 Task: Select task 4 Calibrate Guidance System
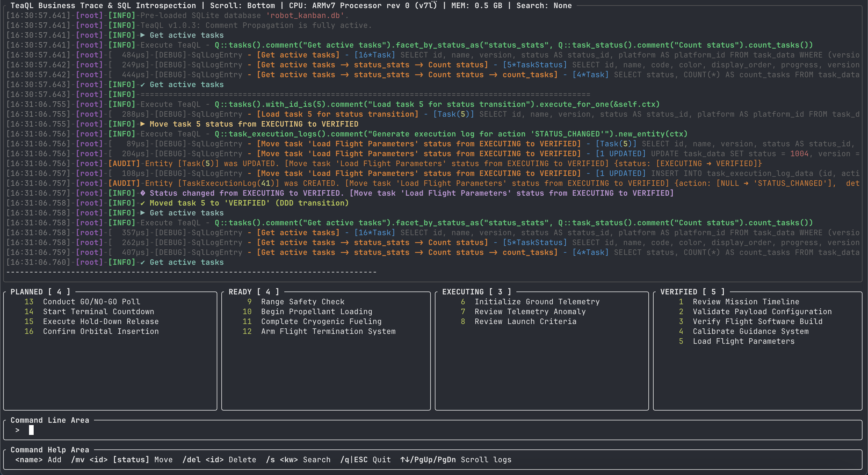pyautogui.click(x=743, y=331)
